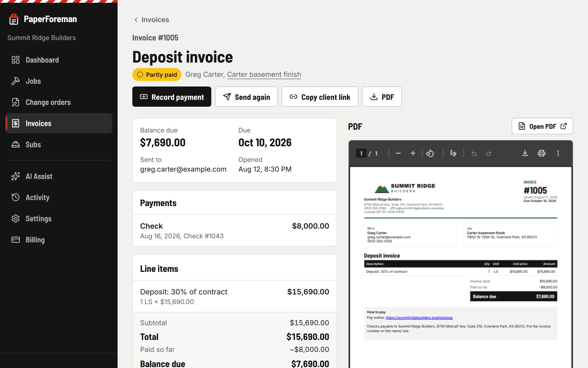Zoom in the PDF viewer
Screen dimensions: 588x368
point(413,153)
